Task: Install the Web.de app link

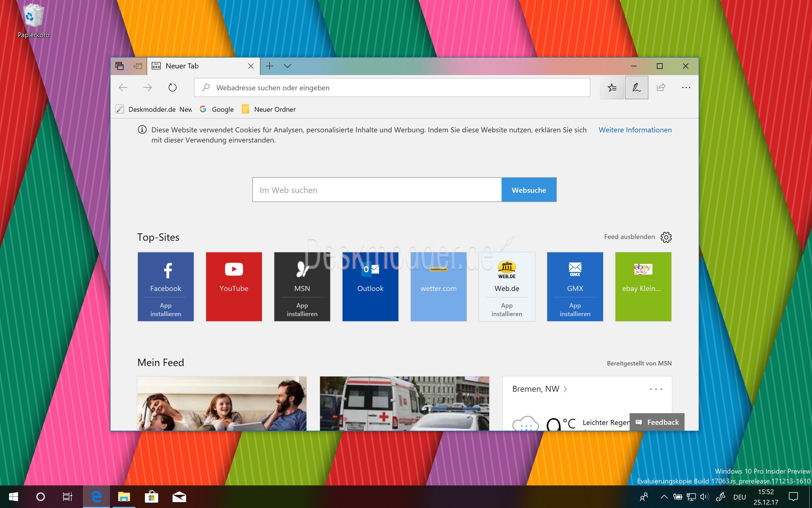Action: tap(507, 309)
